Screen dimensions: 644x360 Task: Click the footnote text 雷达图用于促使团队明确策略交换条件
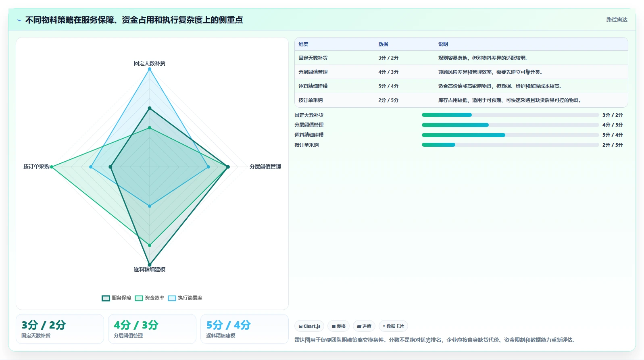point(434,340)
